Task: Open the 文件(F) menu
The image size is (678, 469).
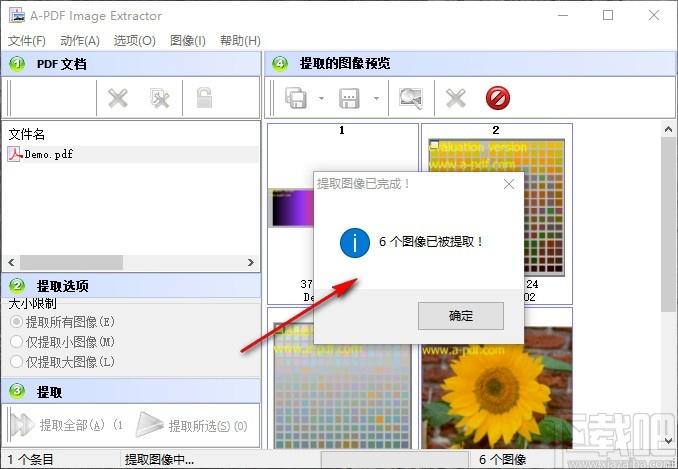Action: click(27, 41)
